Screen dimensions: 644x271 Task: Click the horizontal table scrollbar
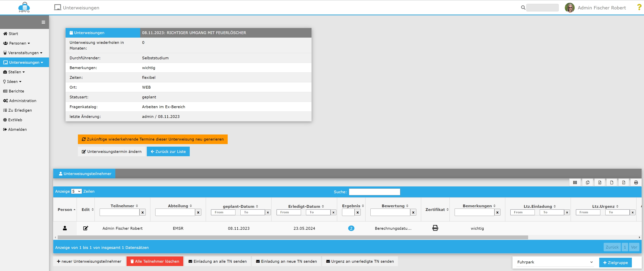293,237
